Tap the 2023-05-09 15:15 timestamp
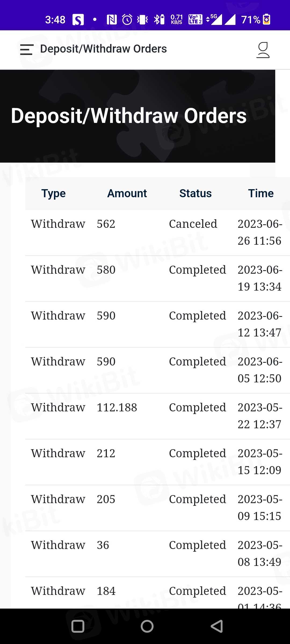Screen dimensions: 290x644 (260, 508)
